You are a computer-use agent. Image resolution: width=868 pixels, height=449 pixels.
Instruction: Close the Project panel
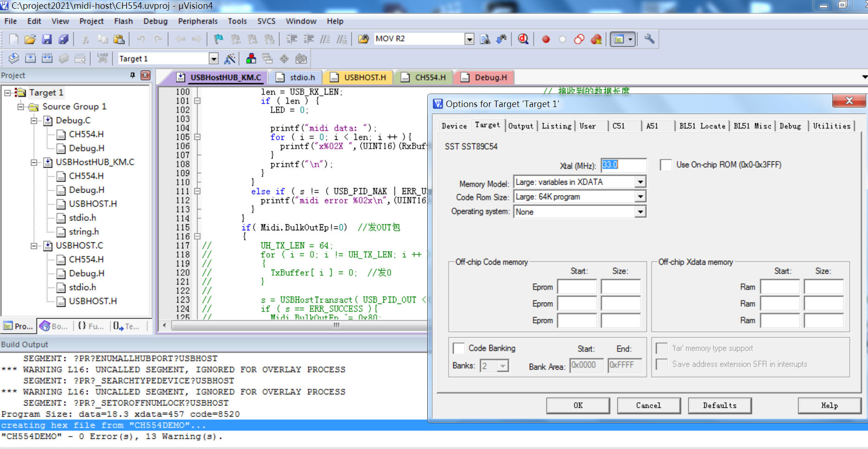pos(146,75)
